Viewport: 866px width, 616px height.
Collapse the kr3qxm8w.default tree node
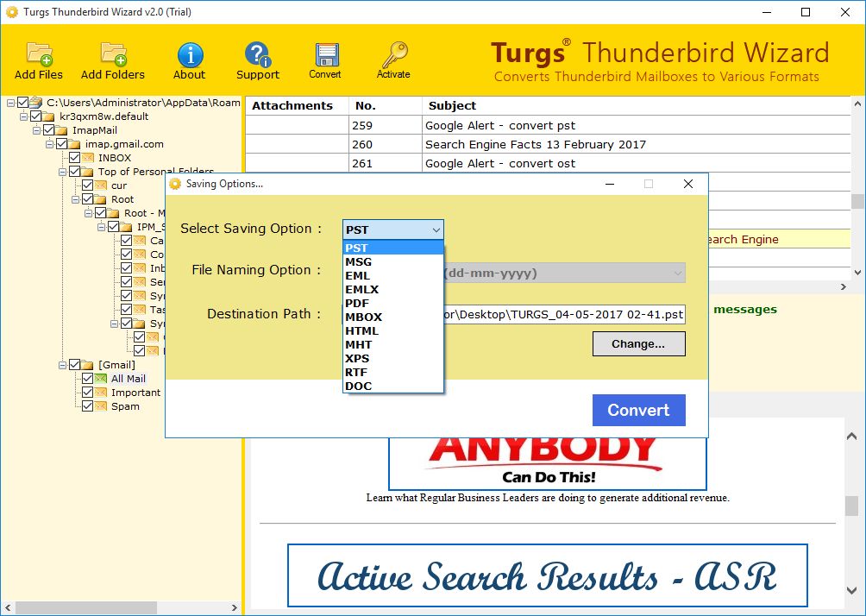tap(24, 116)
